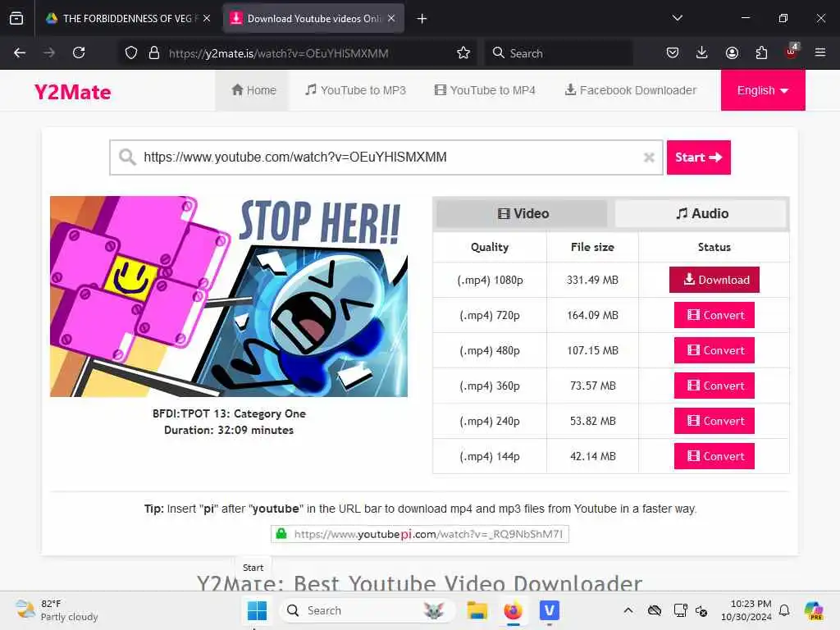Click the browser address bar URL
The height and width of the screenshot is (630, 840).
(279, 53)
